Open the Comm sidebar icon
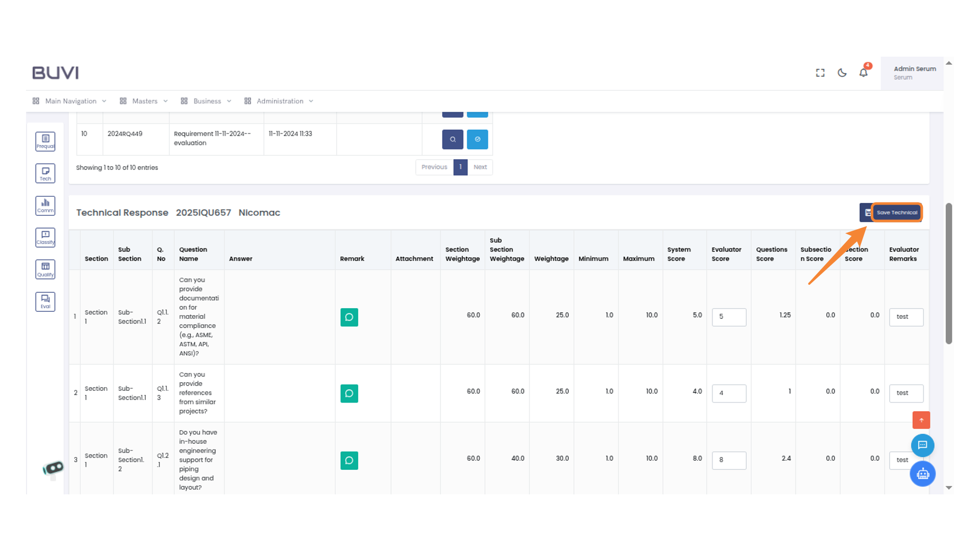Image resolution: width=980 pixels, height=551 pixels. point(45,206)
